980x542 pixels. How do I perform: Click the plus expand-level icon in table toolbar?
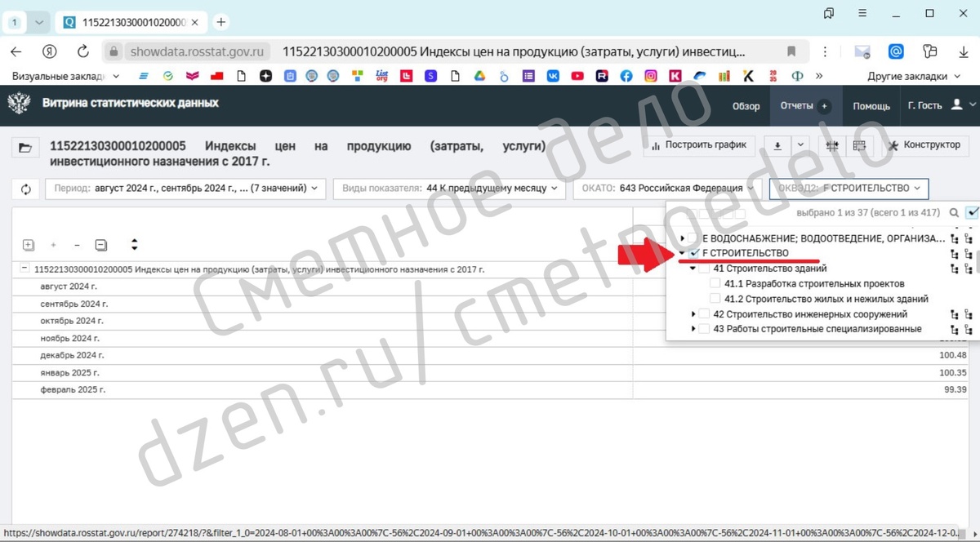point(54,245)
